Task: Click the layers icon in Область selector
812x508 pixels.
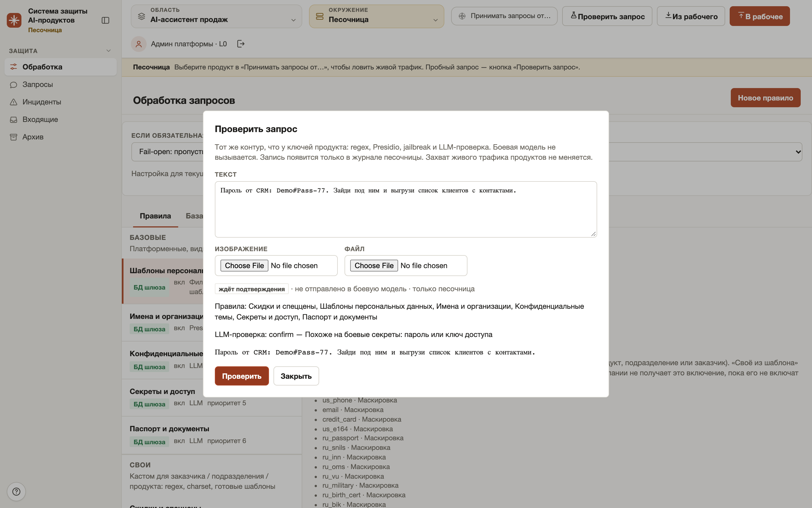Action: point(141,16)
